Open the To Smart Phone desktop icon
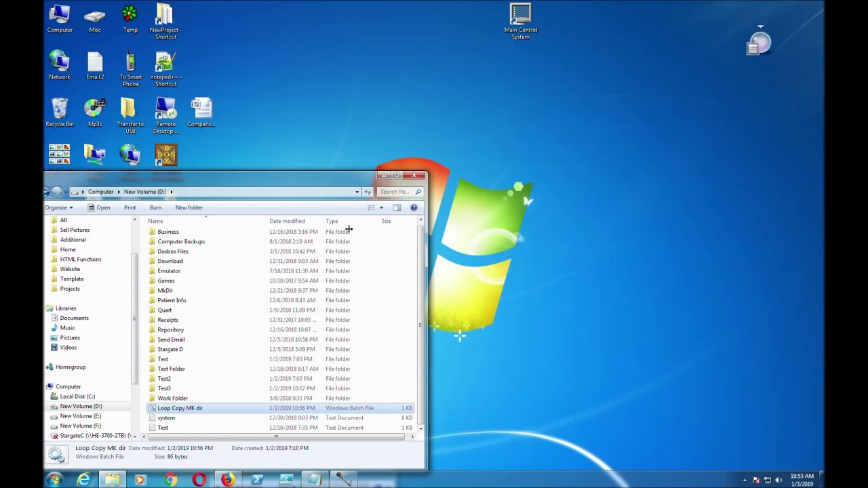Screen dimensions: 868x488 click(x=130, y=69)
